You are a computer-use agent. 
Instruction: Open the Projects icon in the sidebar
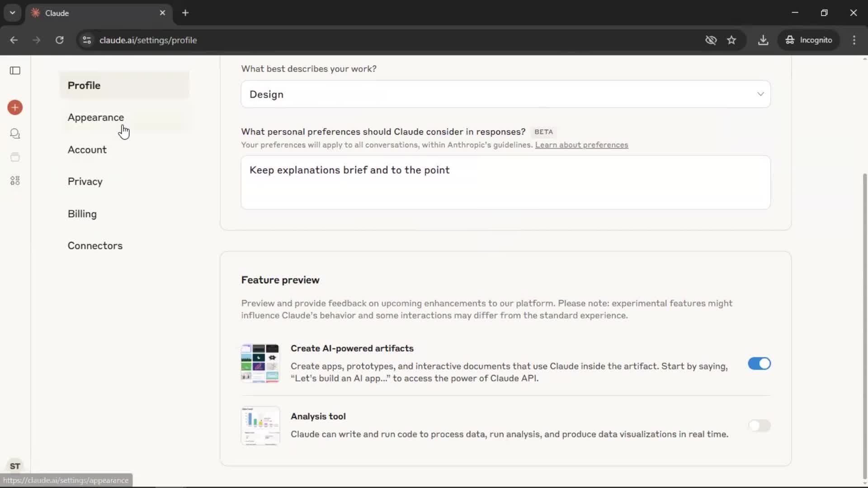coord(15,157)
